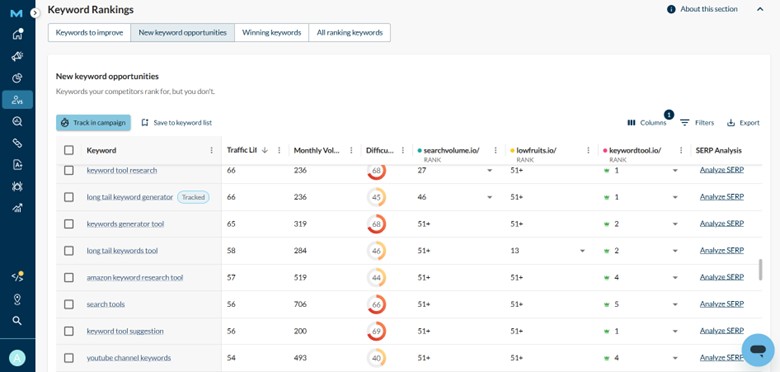Open the rising chart icon in the sidebar
The height and width of the screenshot is (372, 780).
tap(17, 208)
